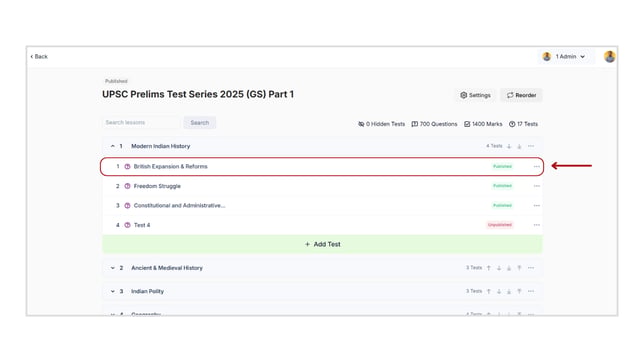
Task: Click the Modern Indian History section title
Action: tap(161, 146)
